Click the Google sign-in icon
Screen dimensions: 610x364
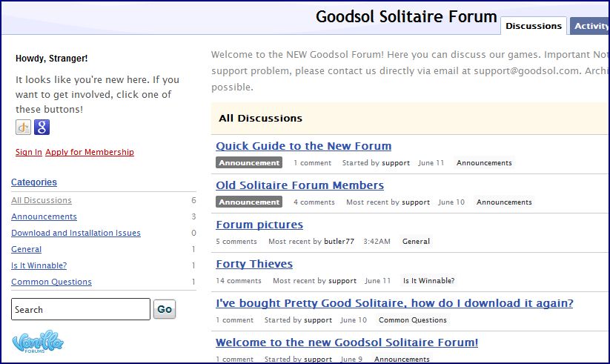pos(42,128)
